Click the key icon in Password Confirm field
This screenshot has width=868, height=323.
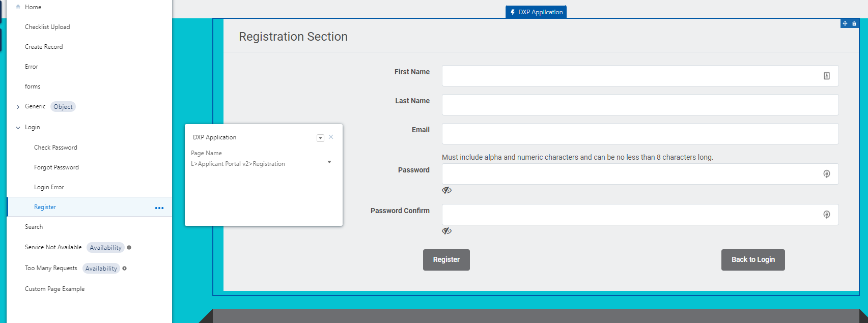[827, 215]
